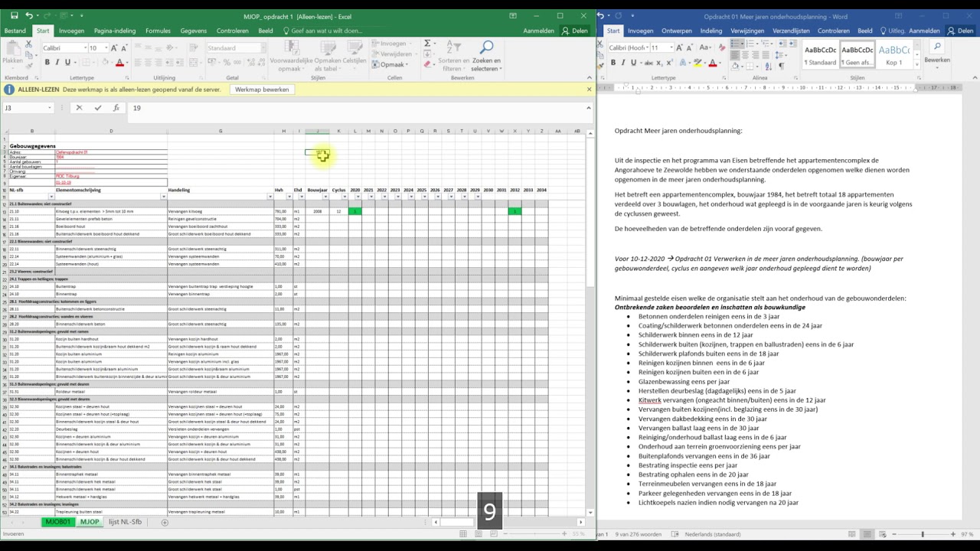The height and width of the screenshot is (551, 980).
Task: Click Werkmap bewerken button
Action: pyautogui.click(x=262, y=90)
